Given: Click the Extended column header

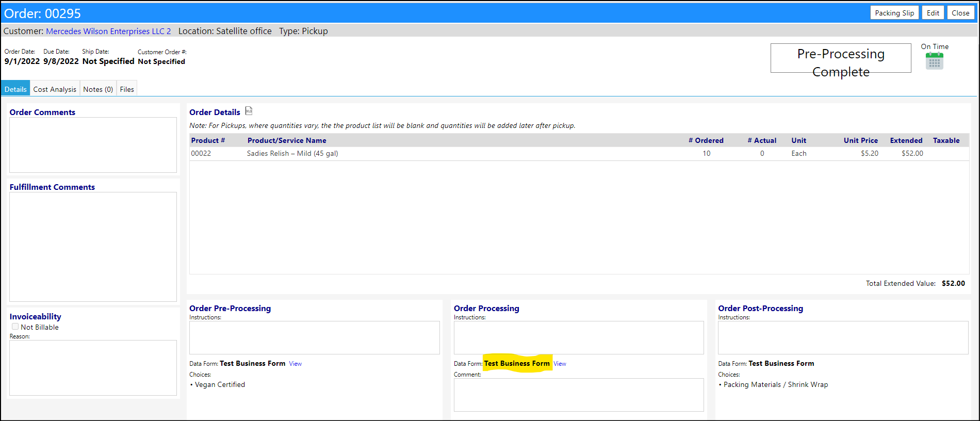Looking at the screenshot, I should [906, 140].
